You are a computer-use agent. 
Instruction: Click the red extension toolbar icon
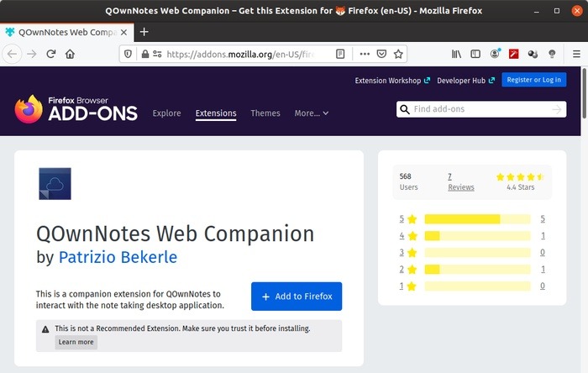pos(514,54)
